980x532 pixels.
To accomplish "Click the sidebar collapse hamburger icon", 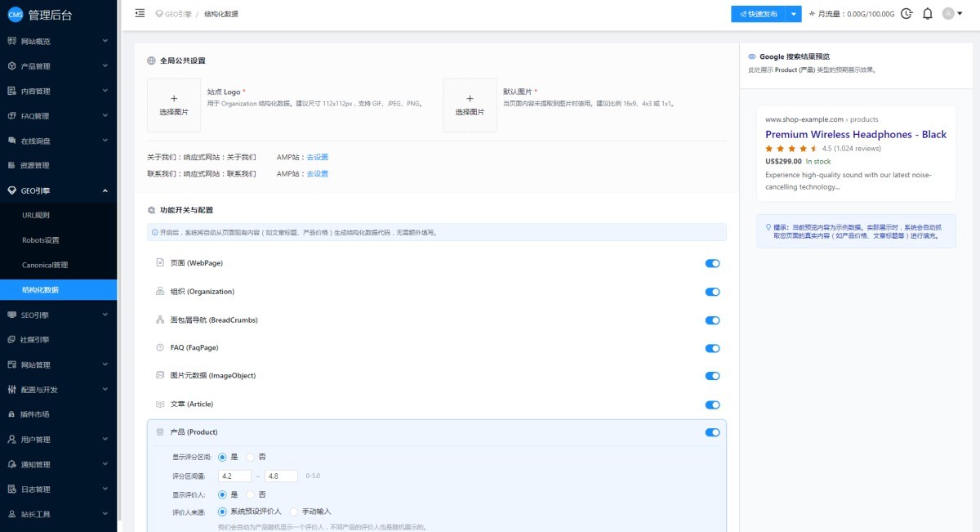I will pos(140,14).
